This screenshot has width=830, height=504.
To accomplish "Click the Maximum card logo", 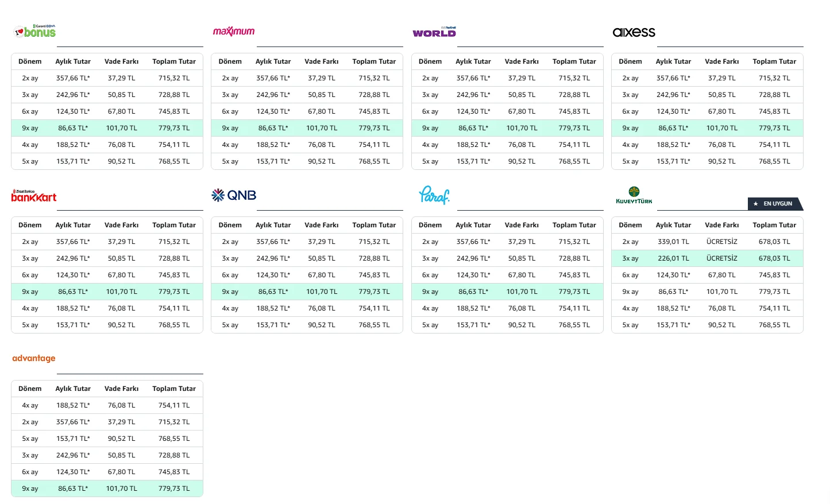I will tap(234, 32).
